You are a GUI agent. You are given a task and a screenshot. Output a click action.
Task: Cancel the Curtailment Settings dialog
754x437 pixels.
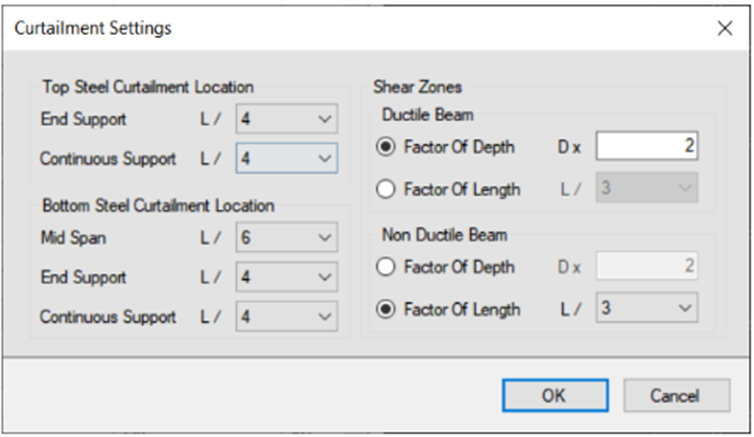(677, 396)
